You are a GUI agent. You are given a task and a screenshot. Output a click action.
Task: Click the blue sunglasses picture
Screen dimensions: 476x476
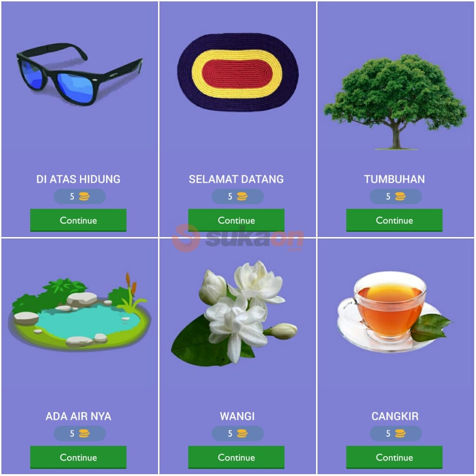pos(79,74)
